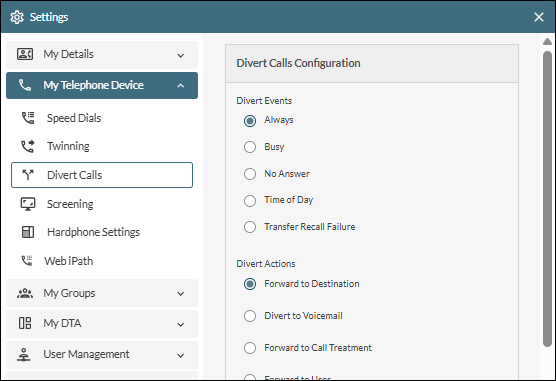
Task: Select the No Answer divert event
Action: 250,174
